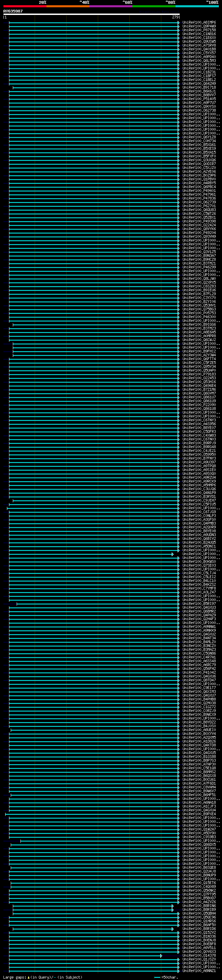
Task: Click the green ~80% identity color segment
Action: pos(154,6)
